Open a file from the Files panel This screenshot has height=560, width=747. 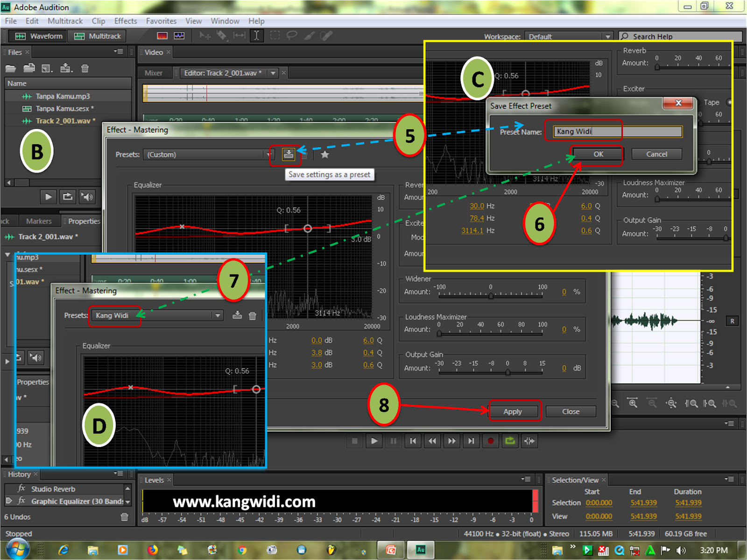coord(10,68)
